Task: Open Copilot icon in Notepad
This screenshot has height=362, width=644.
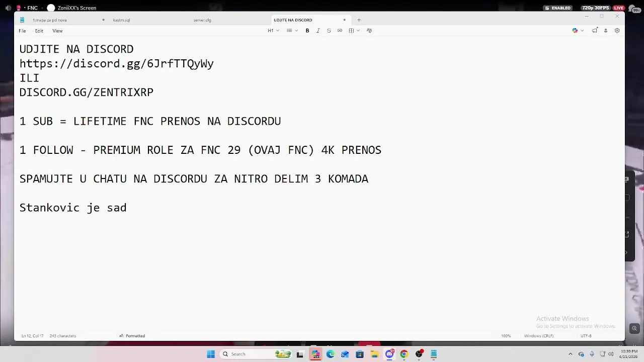Action: pos(575,31)
